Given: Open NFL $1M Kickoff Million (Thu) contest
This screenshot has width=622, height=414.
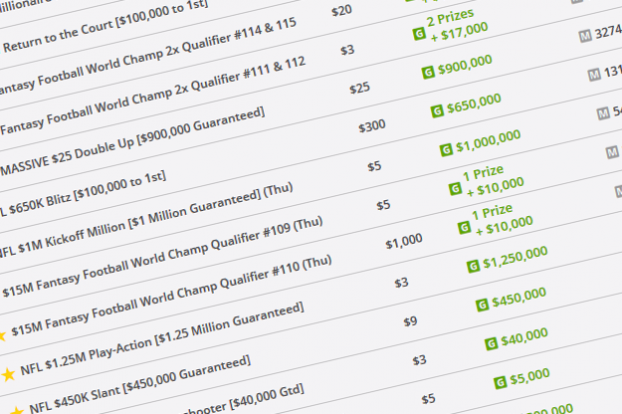Looking at the screenshot, I should 146,220.
